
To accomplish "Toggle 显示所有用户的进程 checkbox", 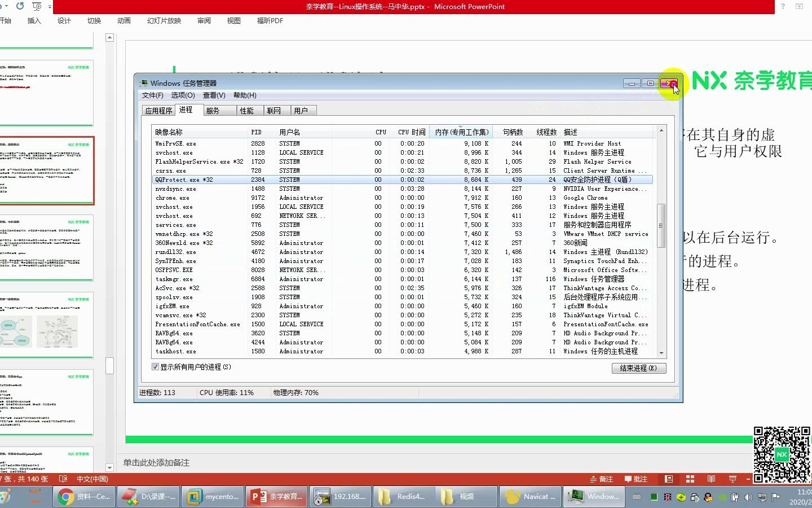I will pyautogui.click(x=156, y=367).
